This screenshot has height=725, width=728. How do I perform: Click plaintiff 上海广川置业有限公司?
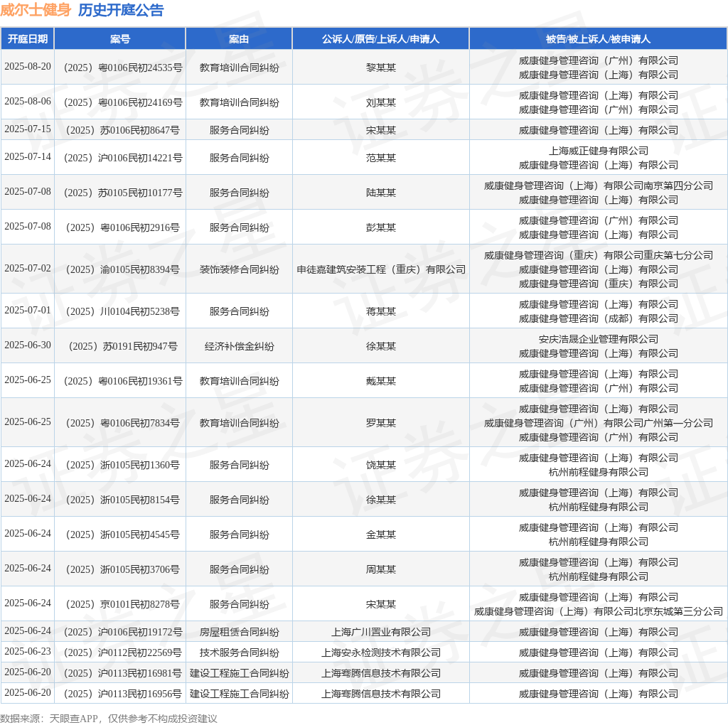point(381,632)
